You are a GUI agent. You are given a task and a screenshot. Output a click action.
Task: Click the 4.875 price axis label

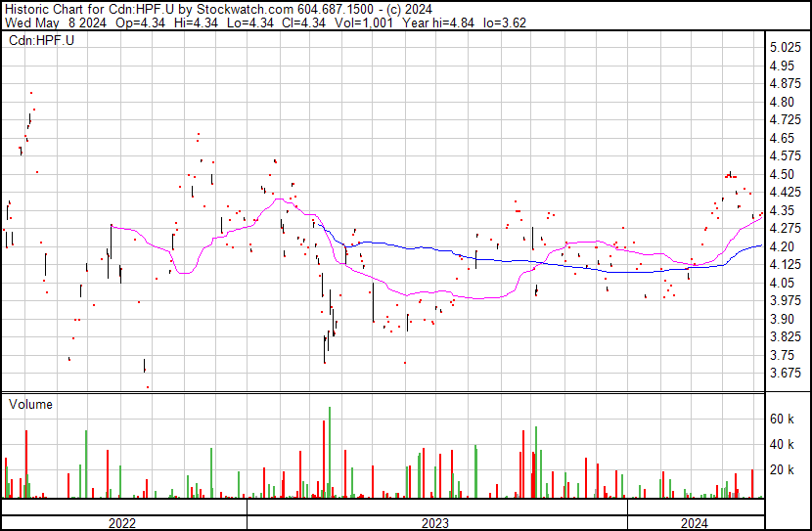pos(786,84)
